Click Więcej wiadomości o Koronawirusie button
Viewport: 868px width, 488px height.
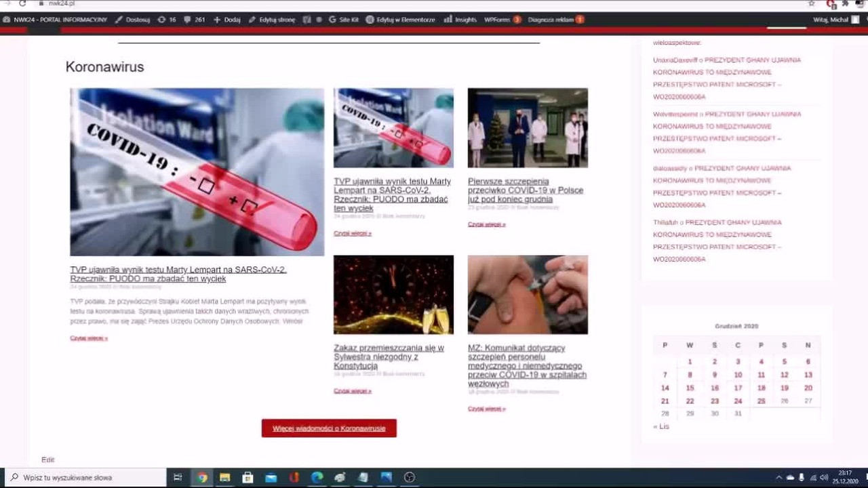click(x=329, y=428)
